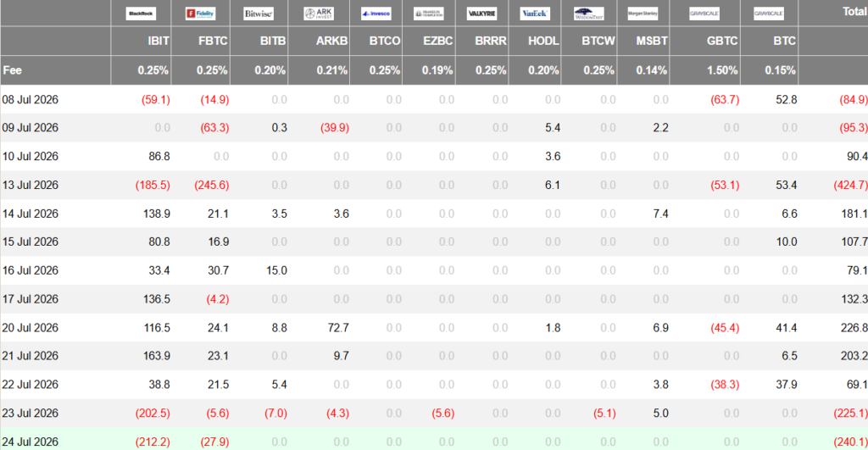Viewport: 868px width, 450px height.
Task: Click the MSBT inflow value 7.4
Action: 660,214
